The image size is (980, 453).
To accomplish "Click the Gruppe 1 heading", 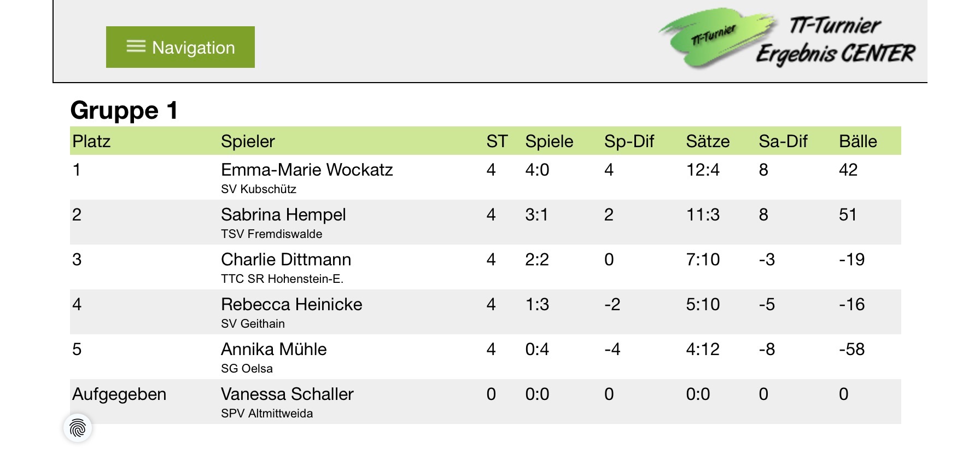I will tap(124, 111).
